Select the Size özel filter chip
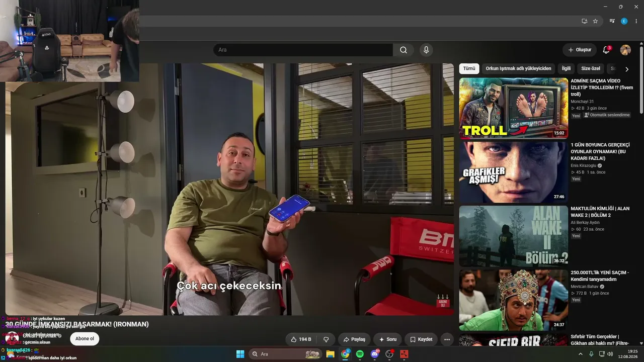Image resolution: width=644 pixels, height=362 pixels. [591, 68]
